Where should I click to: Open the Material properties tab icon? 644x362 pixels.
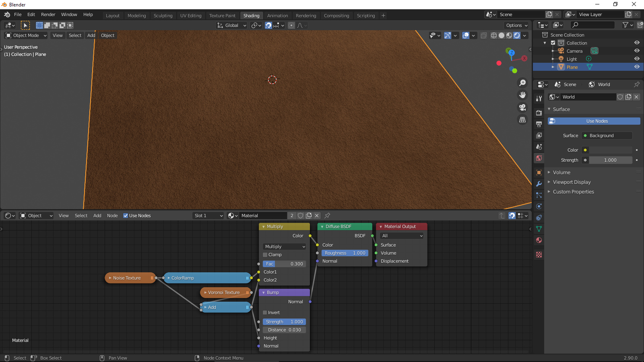(539, 240)
